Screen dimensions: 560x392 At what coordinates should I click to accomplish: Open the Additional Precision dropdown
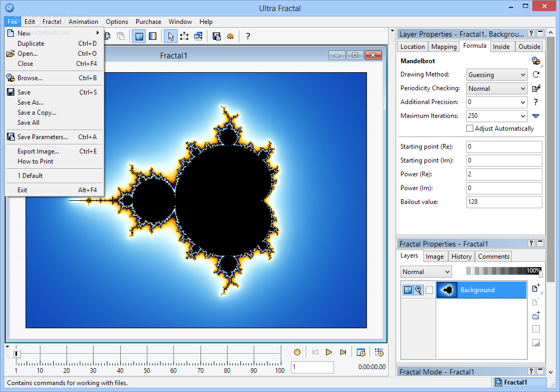tap(497, 102)
